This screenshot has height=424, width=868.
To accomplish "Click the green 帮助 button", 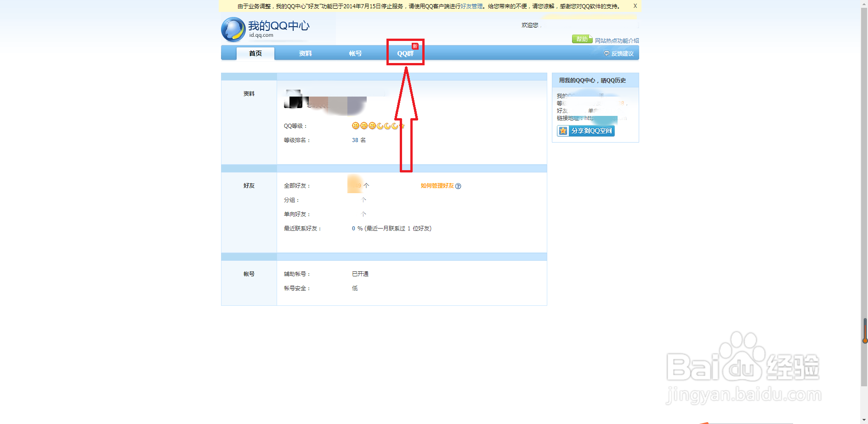I will 582,39.
